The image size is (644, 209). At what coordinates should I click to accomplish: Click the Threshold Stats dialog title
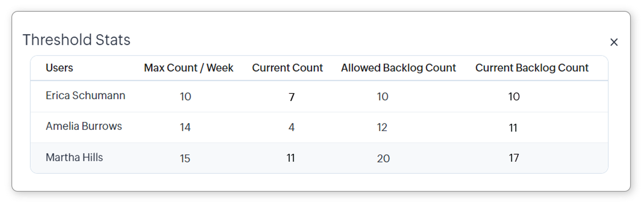click(77, 40)
